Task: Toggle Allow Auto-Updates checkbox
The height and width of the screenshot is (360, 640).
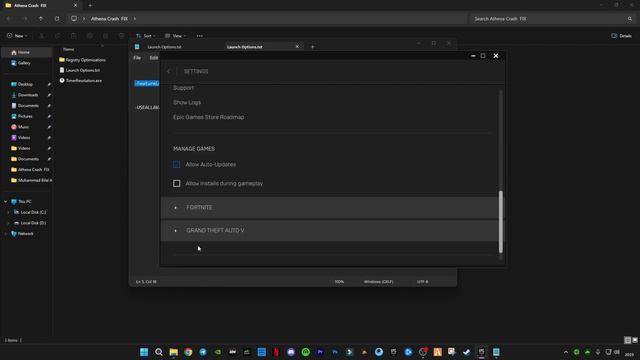Action: (x=177, y=164)
